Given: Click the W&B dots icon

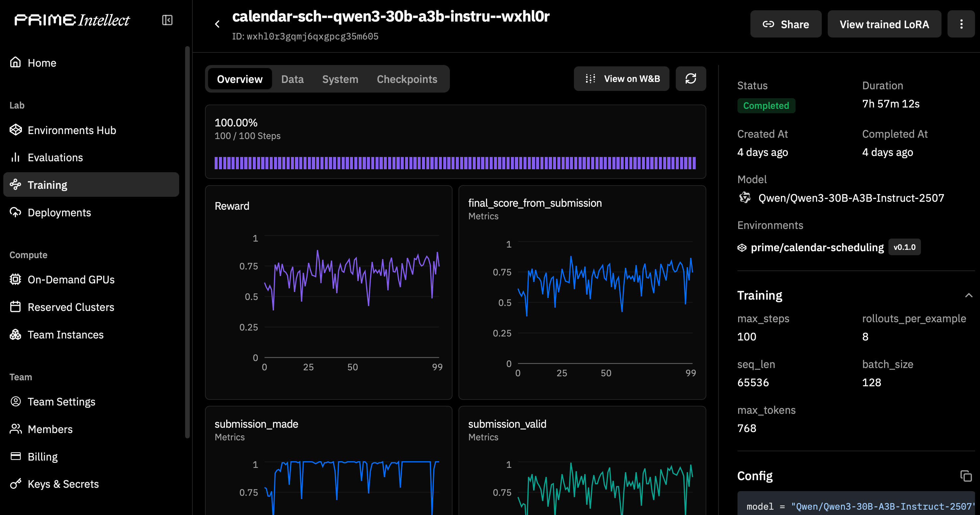Looking at the screenshot, I should point(590,79).
